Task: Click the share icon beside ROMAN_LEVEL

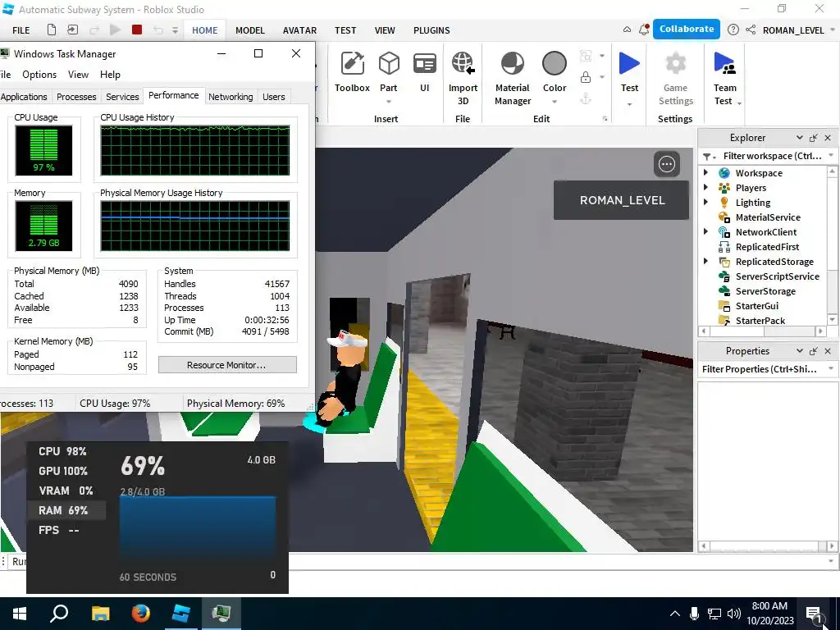Action: click(x=751, y=30)
